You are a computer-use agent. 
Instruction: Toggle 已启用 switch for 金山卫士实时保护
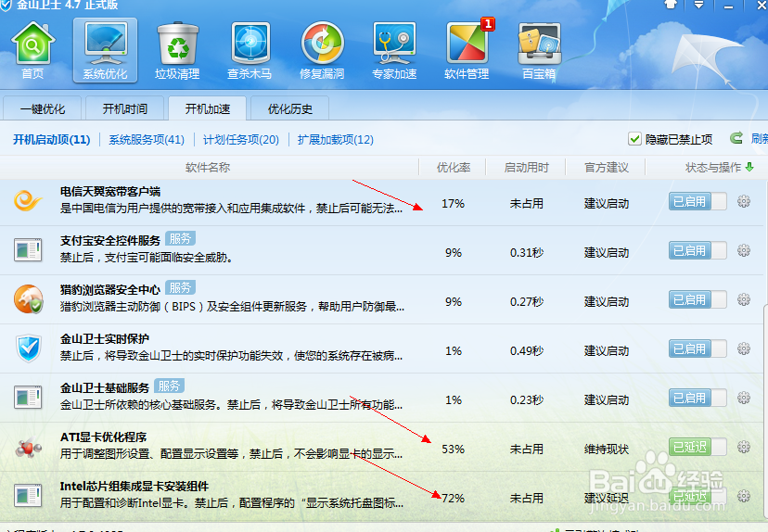point(698,349)
